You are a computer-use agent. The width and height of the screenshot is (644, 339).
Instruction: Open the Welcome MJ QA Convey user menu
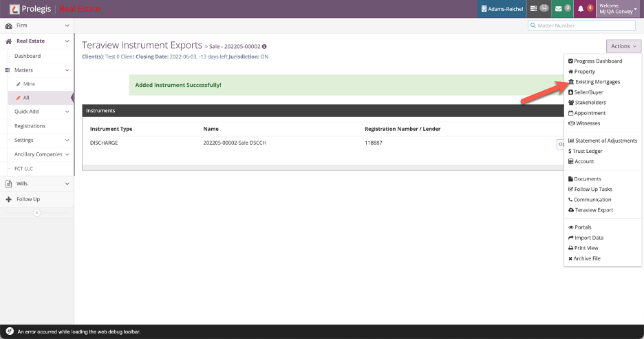(x=619, y=9)
